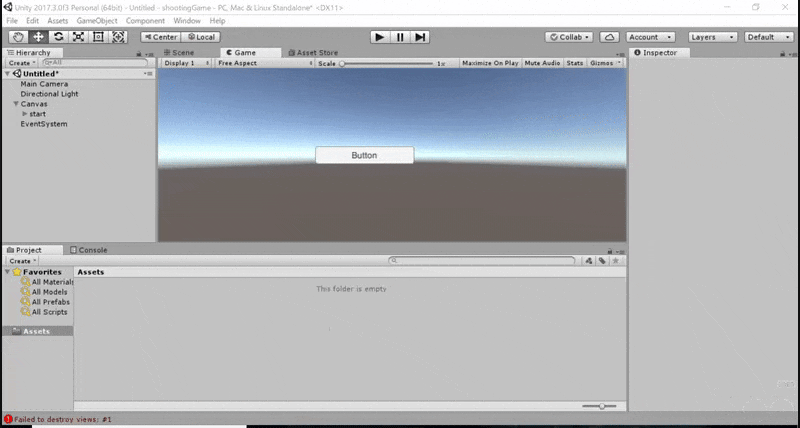
Task: Open the Collab dropdown
Action: pyautogui.click(x=569, y=37)
